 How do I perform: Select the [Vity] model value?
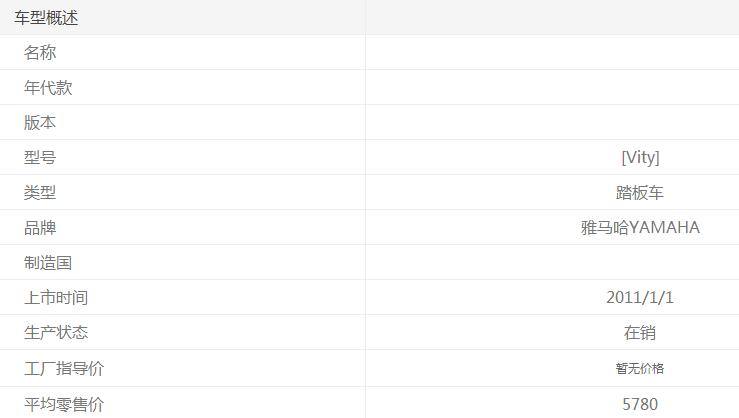coord(640,158)
